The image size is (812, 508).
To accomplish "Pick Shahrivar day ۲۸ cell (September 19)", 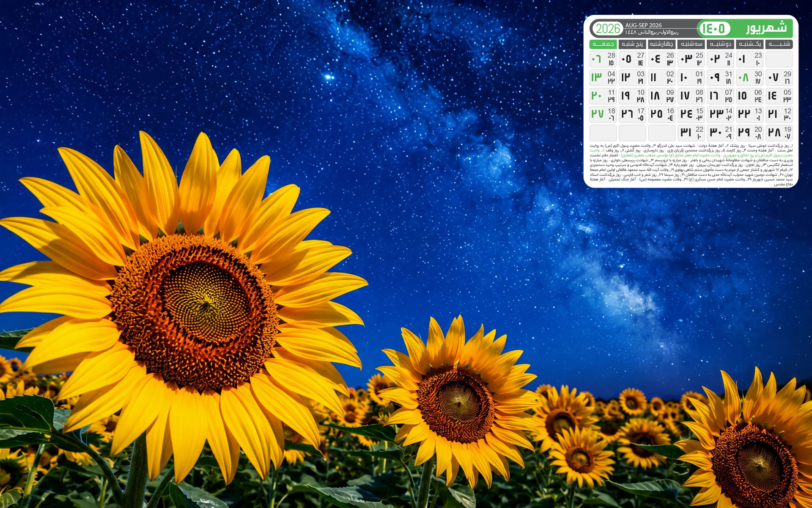I will pyautogui.click(x=779, y=133).
